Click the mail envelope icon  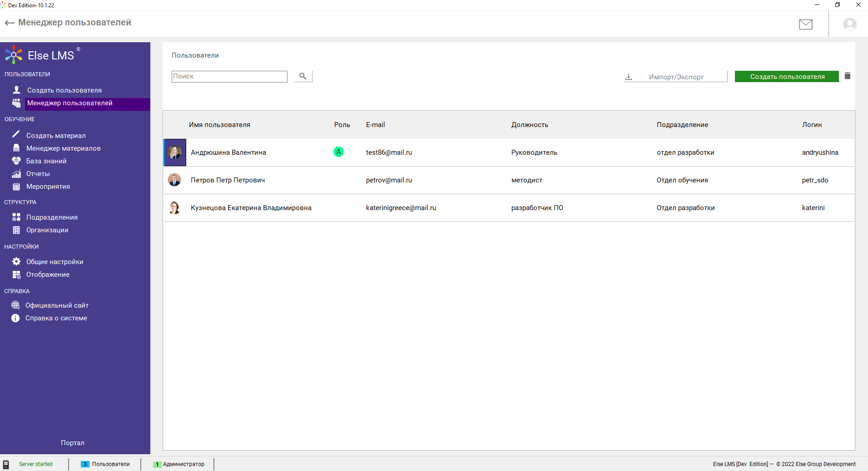pos(805,24)
